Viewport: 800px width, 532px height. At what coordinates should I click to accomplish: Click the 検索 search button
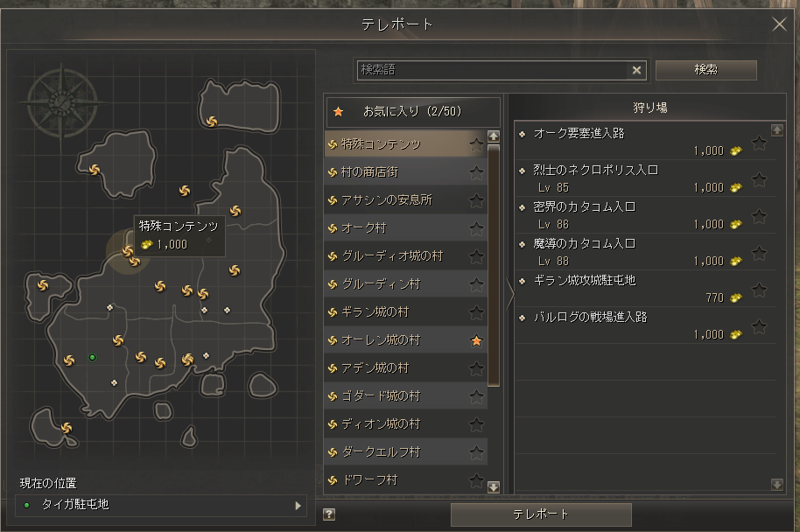pyautogui.click(x=705, y=70)
